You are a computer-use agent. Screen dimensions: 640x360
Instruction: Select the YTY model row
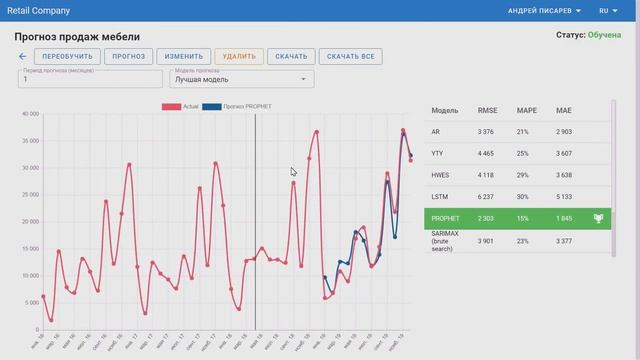coord(518,153)
